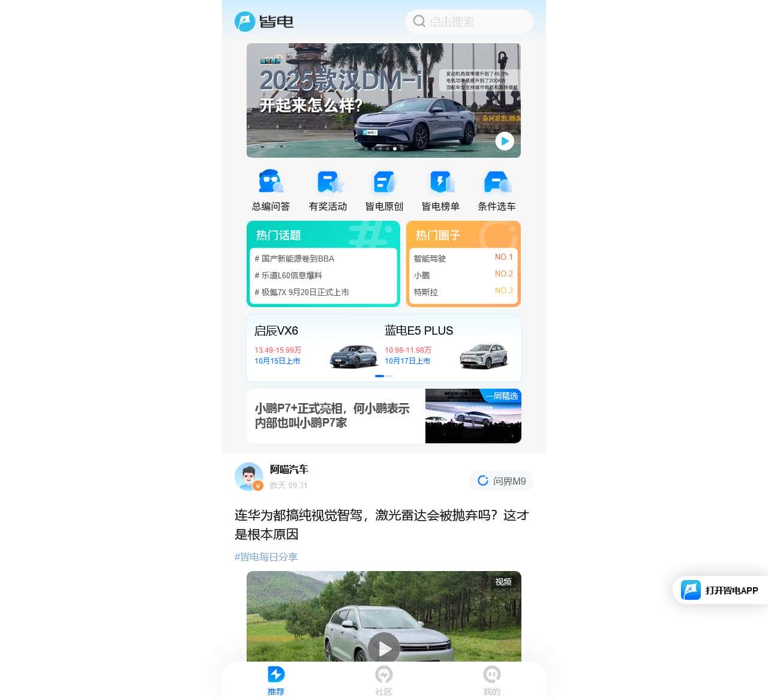Focus the 点击搜索 search field
Screen dimensions: 768x700
pyautogui.click(x=469, y=22)
